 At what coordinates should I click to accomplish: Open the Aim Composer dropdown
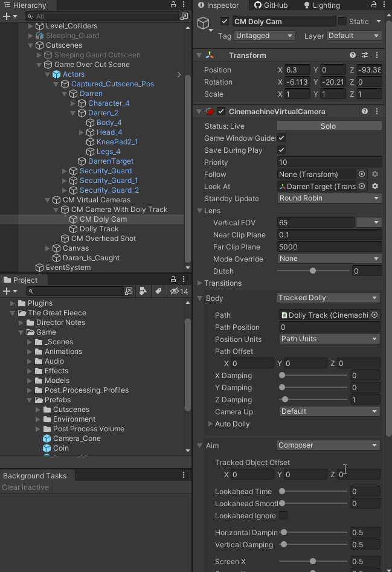pos(328,445)
